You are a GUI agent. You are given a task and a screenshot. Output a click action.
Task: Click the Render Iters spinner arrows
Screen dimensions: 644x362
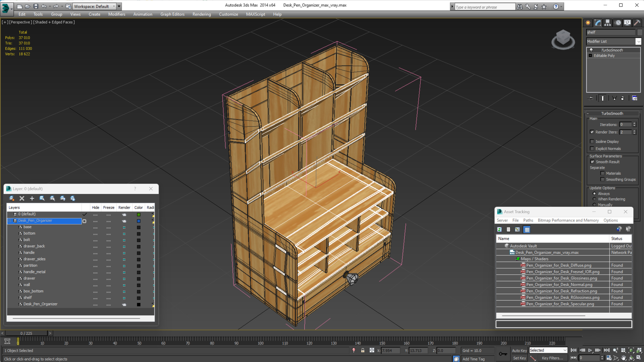click(x=634, y=132)
